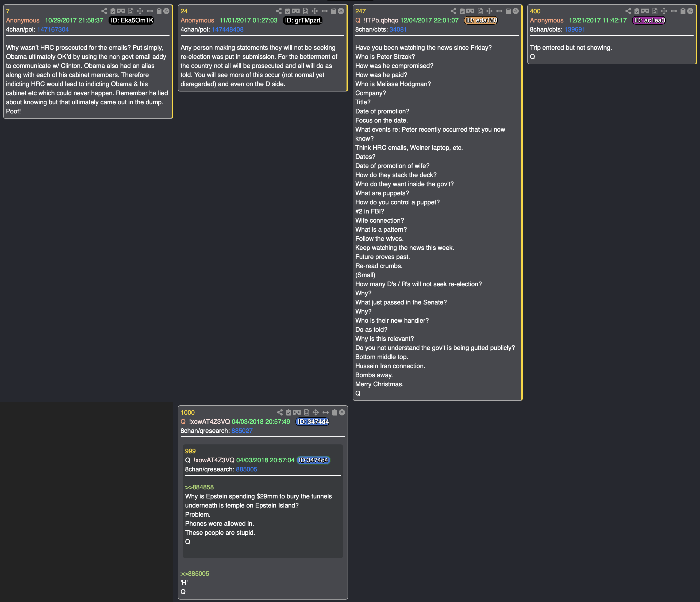
Task: Open 8chan/cbts link 139691
Action: click(x=574, y=29)
